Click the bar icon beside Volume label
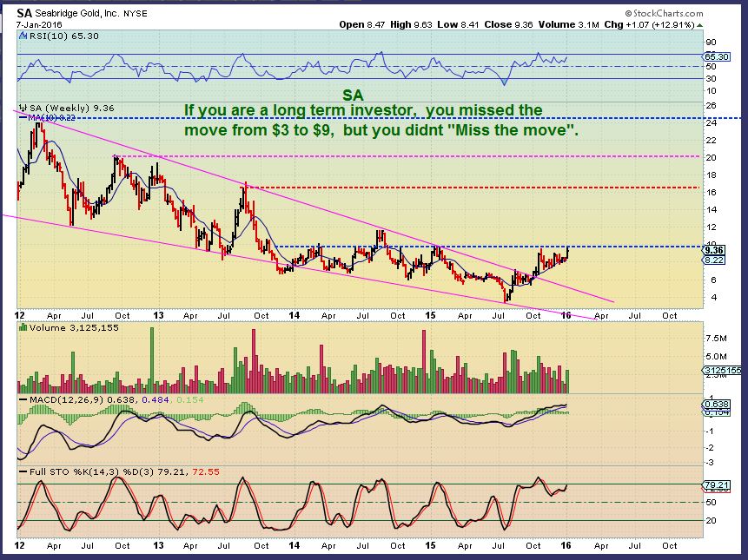The width and height of the screenshot is (748, 560). [23, 327]
